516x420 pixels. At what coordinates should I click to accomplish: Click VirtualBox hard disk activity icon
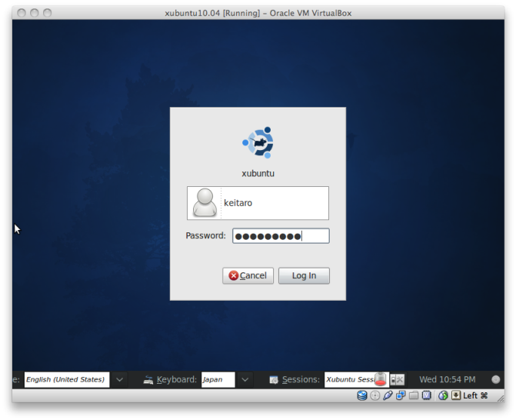coord(362,395)
